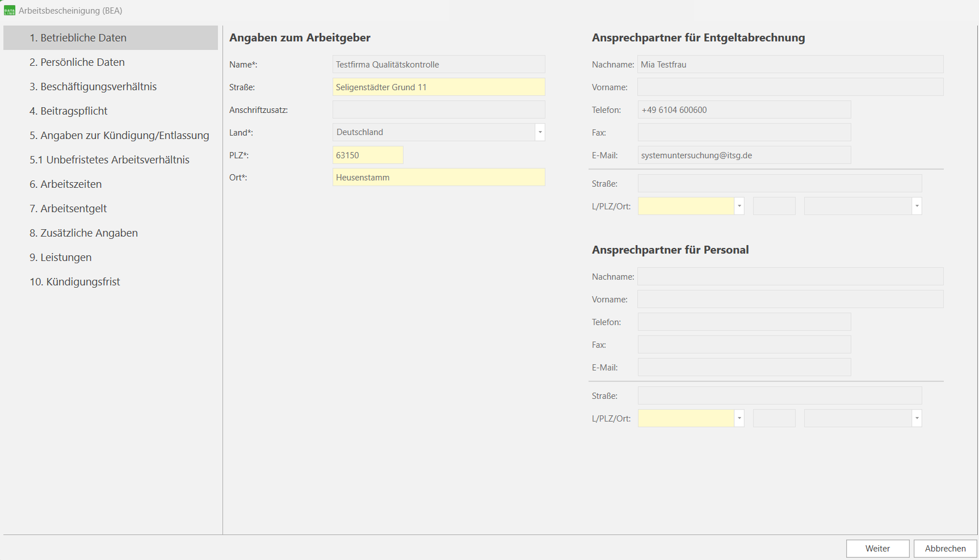Click the Ort field showing Heusenstamm
The height and width of the screenshot is (560, 979).
pos(438,177)
